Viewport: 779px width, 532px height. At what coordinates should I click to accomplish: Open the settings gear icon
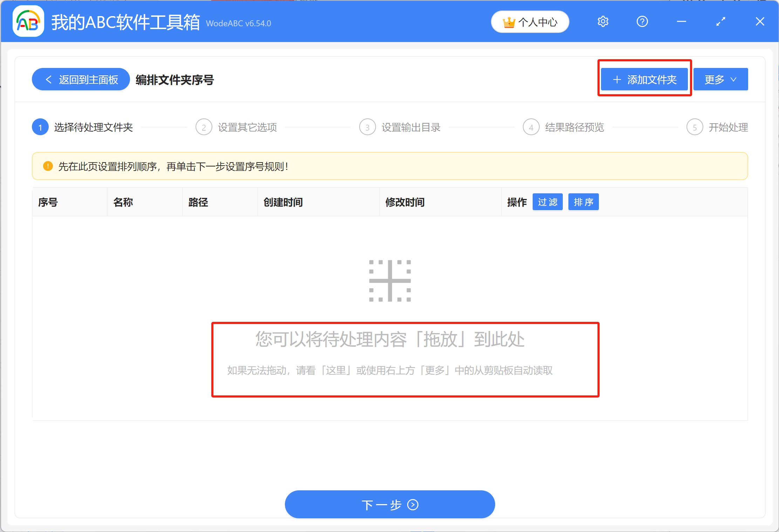(x=603, y=21)
